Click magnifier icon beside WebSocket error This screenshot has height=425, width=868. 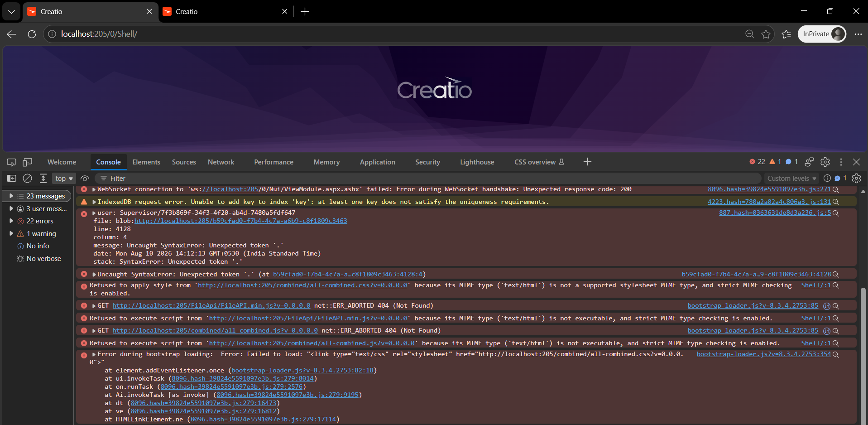click(x=836, y=189)
